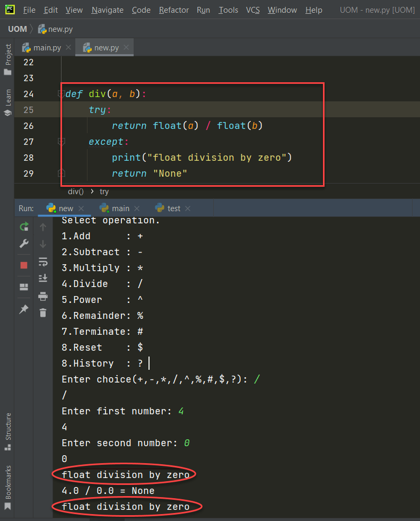Viewport: 420px width, 521px height.
Task: Open the Run menu
Action: 203,10
